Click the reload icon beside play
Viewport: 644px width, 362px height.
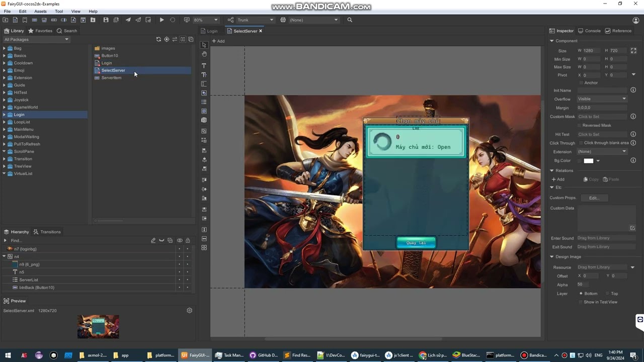coord(173,20)
